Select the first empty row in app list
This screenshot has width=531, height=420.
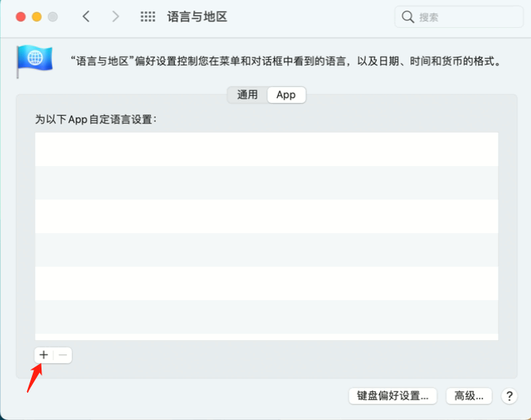(266, 149)
